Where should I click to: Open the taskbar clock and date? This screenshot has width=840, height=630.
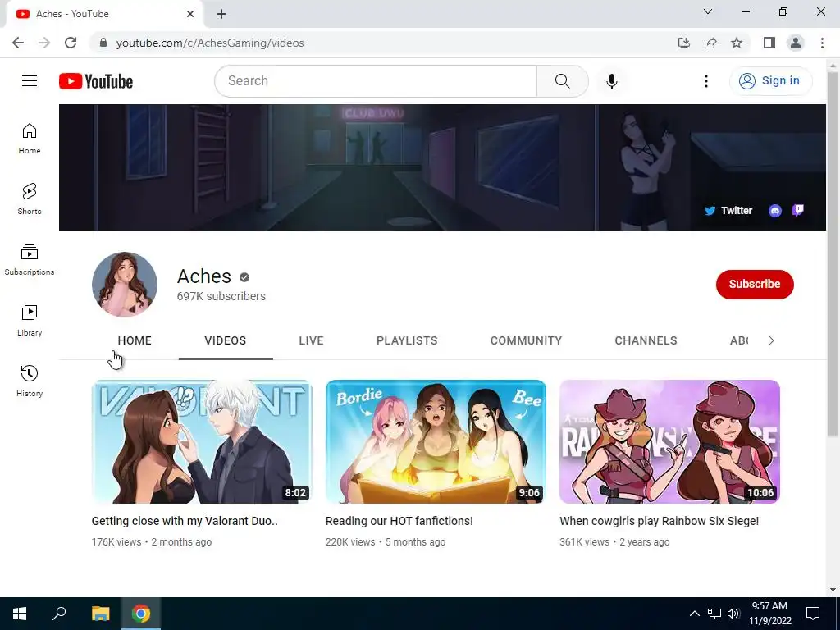(x=769, y=614)
